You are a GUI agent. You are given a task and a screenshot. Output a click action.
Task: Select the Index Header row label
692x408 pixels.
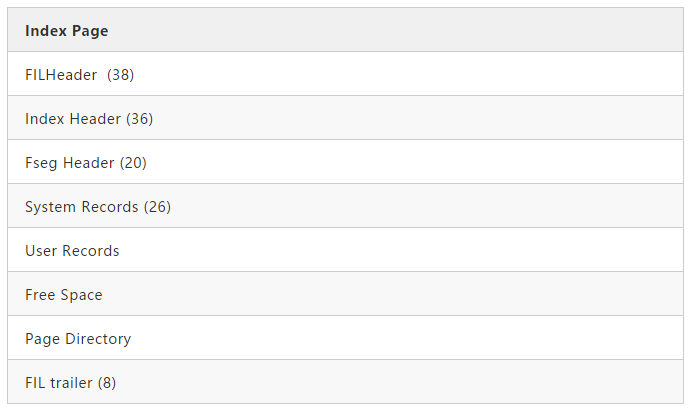coord(73,119)
